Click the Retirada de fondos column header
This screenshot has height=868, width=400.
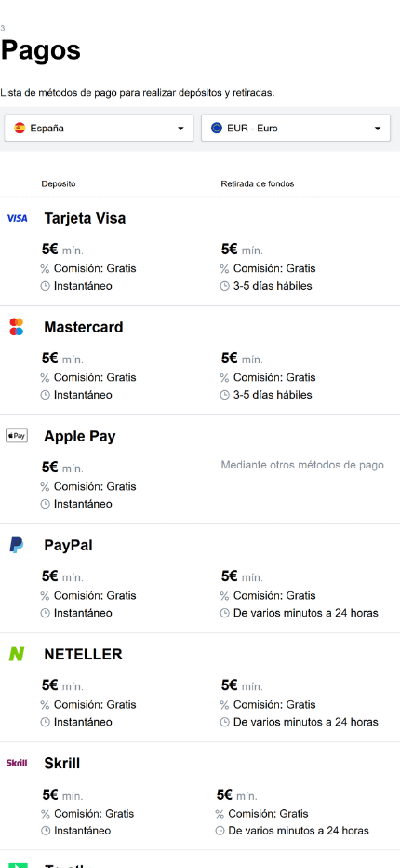coord(258,183)
